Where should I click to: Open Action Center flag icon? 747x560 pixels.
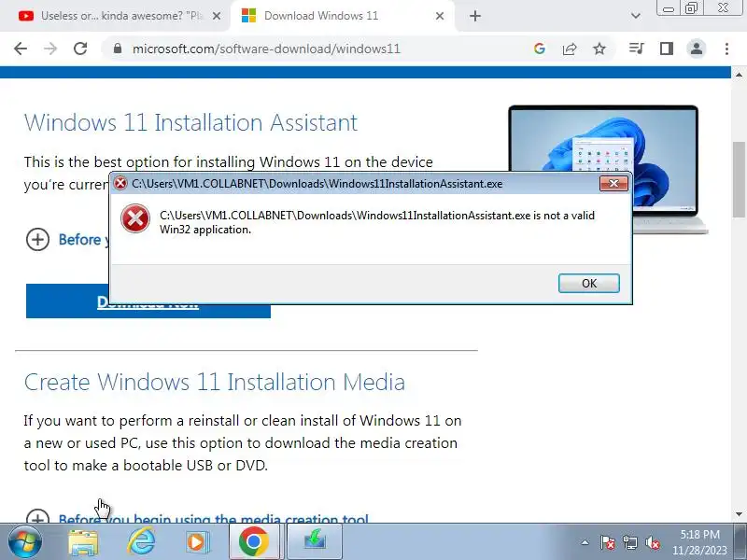[x=607, y=542]
